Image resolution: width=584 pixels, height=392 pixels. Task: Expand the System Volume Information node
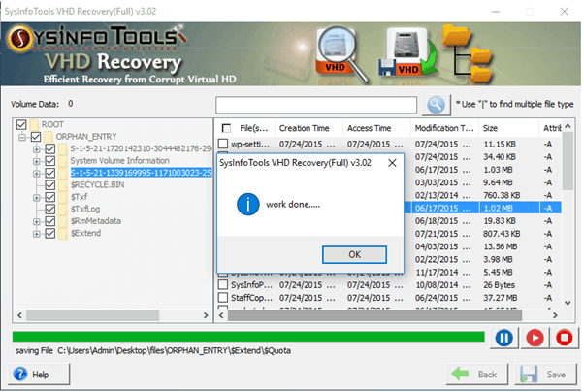37,161
